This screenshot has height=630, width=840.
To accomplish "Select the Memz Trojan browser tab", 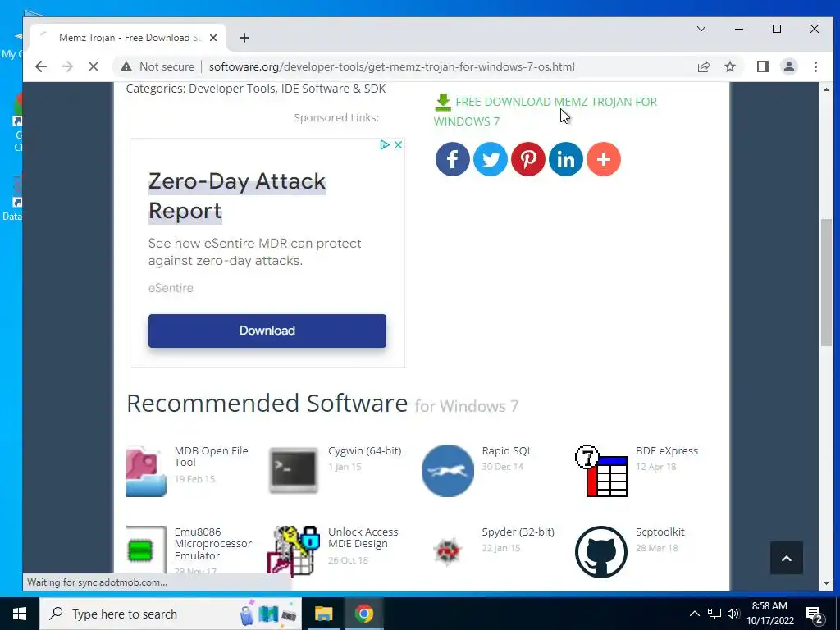I will (127, 38).
